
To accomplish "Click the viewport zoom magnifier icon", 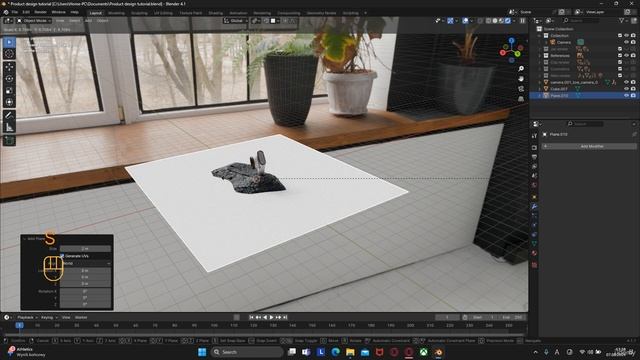I will click(521, 69).
